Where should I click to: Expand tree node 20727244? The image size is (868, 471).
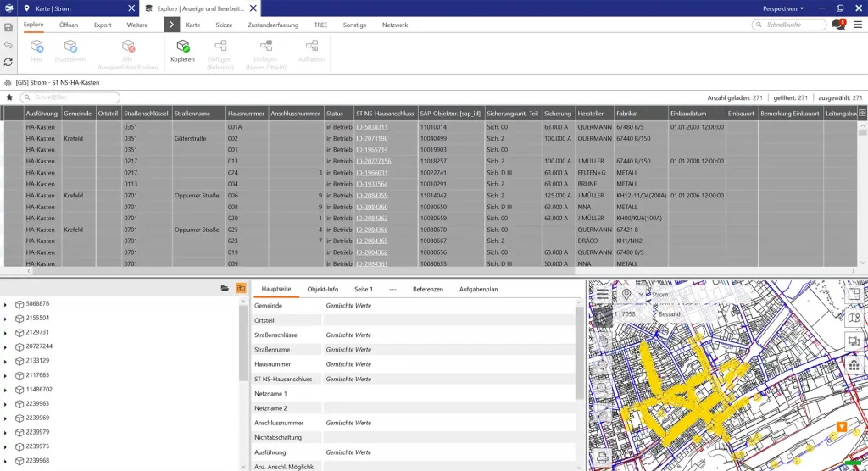[x=6, y=346]
